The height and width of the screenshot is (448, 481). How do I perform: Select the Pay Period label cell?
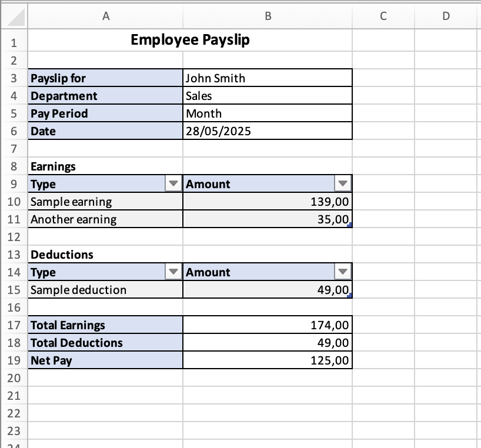pyautogui.click(x=105, y=113)
